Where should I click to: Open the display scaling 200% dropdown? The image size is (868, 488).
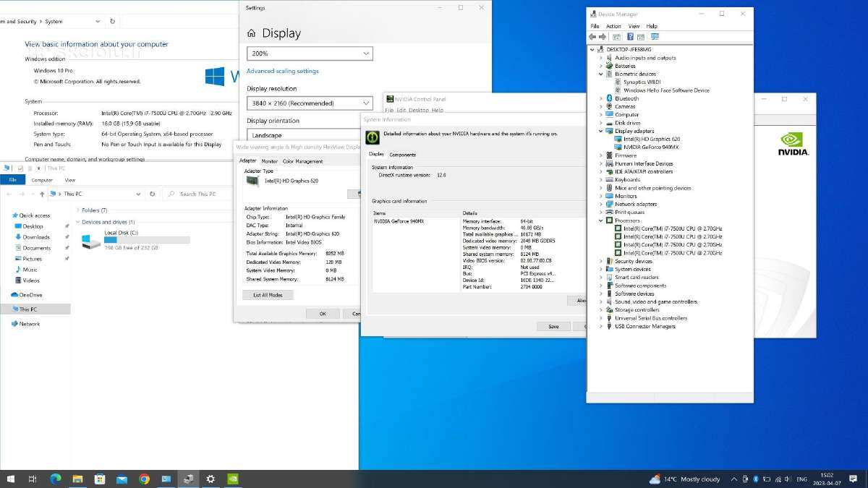click(310, 53)
